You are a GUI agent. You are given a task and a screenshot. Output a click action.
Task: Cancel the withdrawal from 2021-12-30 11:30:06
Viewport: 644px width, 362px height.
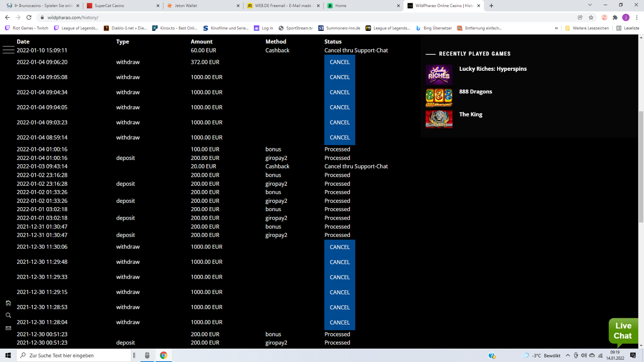pyautogui.click(x=340, y=247)
